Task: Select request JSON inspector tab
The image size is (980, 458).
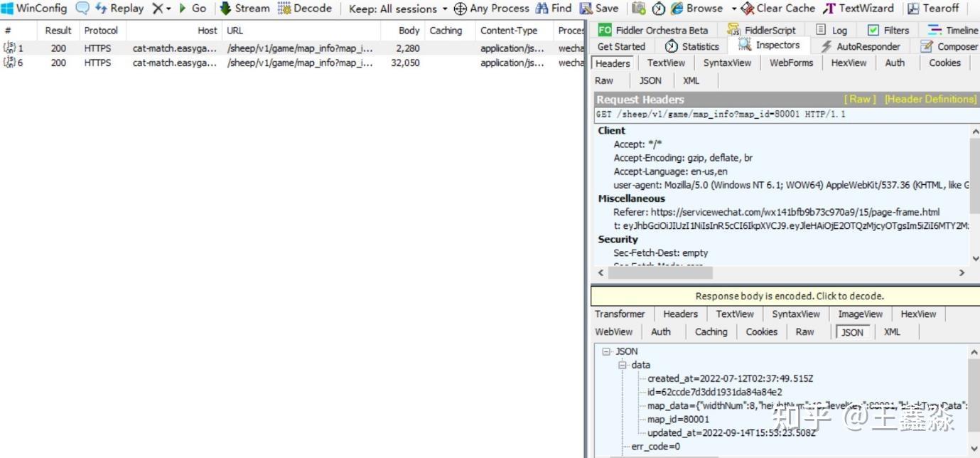Action: (650, 80)
